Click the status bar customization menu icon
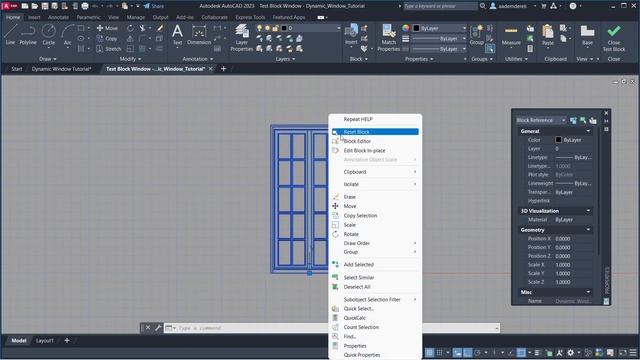Image resolution: width=640 pixels, height=360 pixels. 633,352
